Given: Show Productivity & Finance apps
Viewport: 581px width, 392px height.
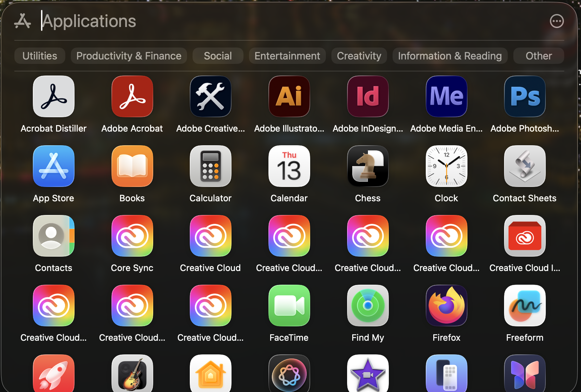Looking at the screenshot, I should point(129,56).
